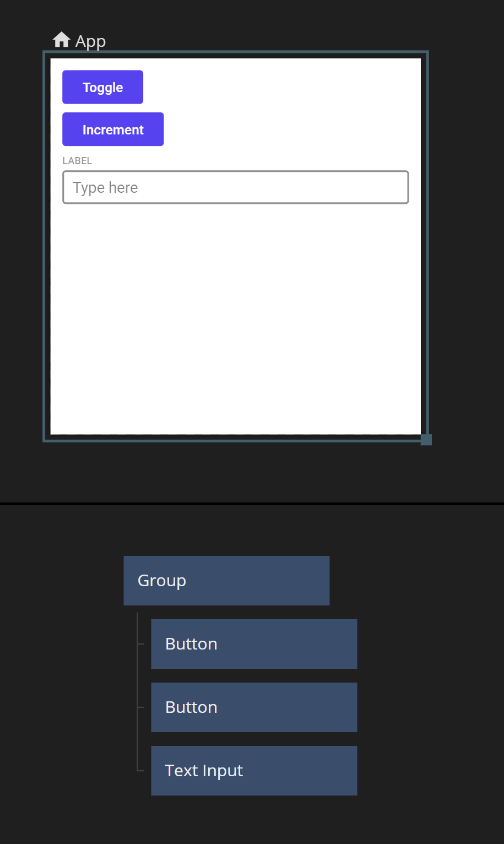Select the Group node in the tree
This screenshot has height=844, width=504.
226,581
